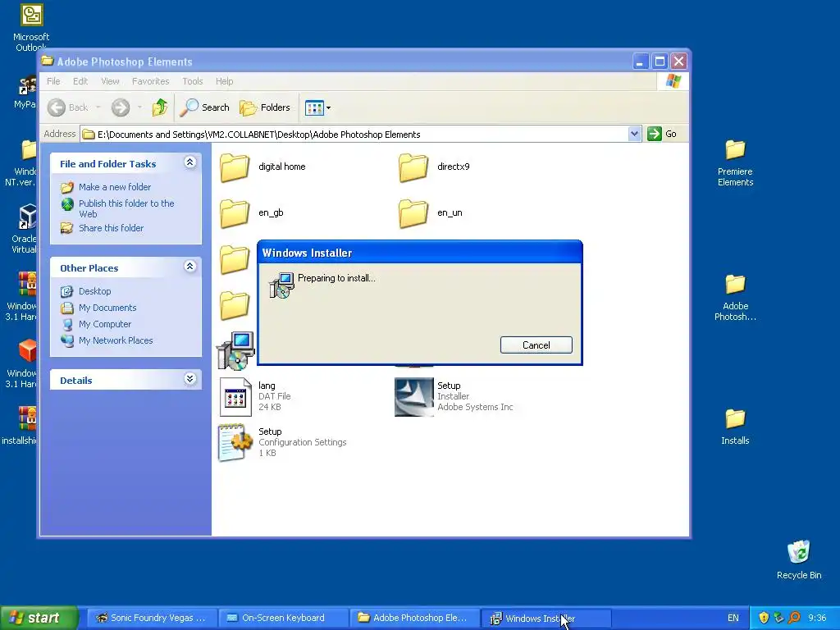The image size is (840, 630).
Task: Open the directx9 folder
Action: tap(435, 167)
